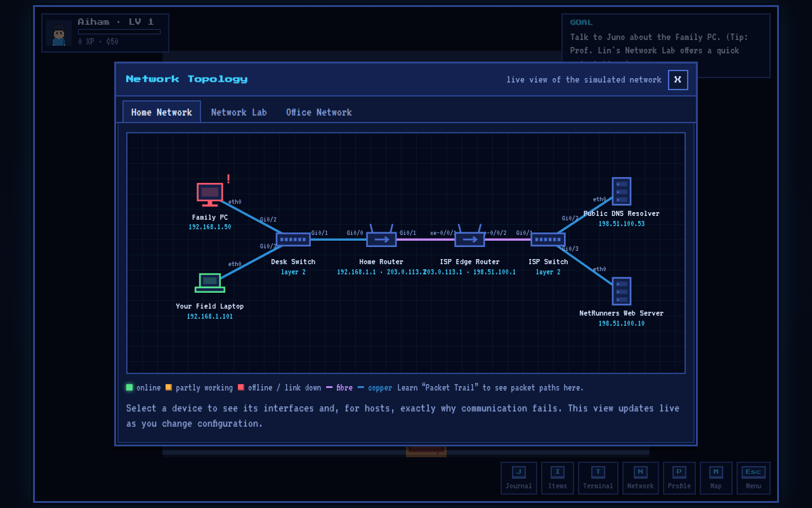Image resolution: width=812 pixels, height=508 pixels.
Task: Select the Public DNS Resolver server icon
Action: (x=622, y=191)
